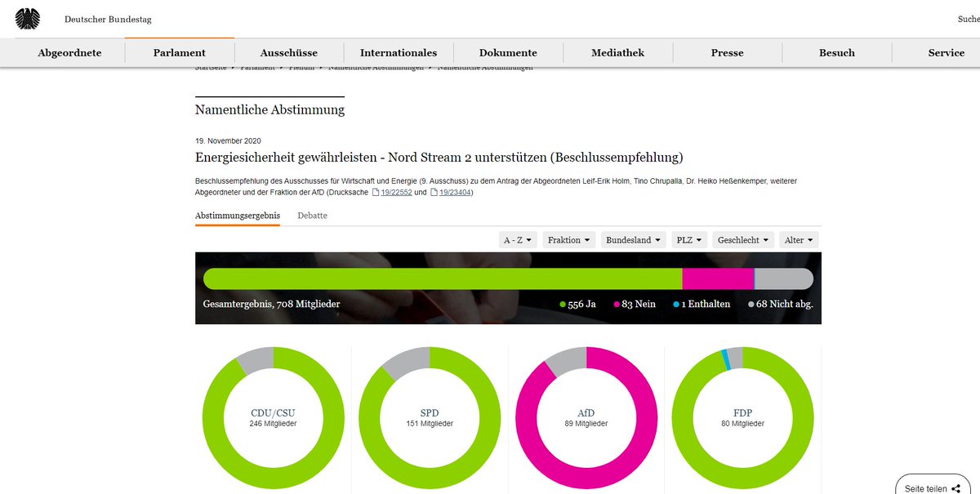
Task: Click the 1 Enthalten legend entry
Action: tap(702, 304)
